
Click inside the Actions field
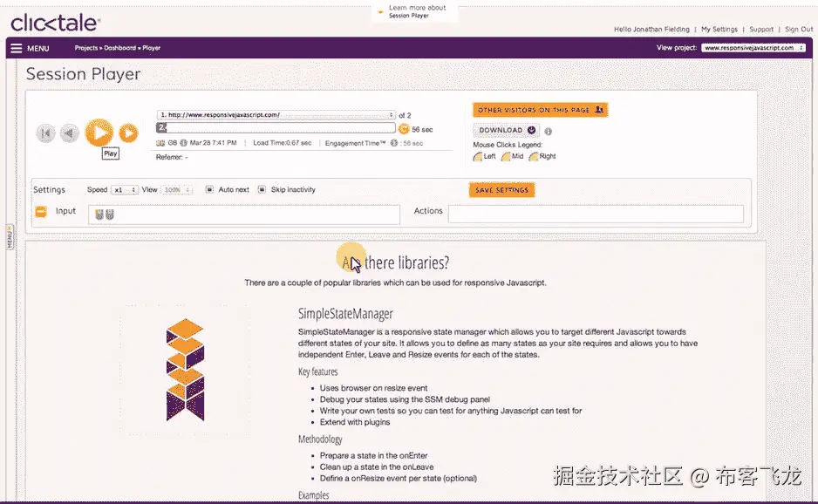pos(596,214)
